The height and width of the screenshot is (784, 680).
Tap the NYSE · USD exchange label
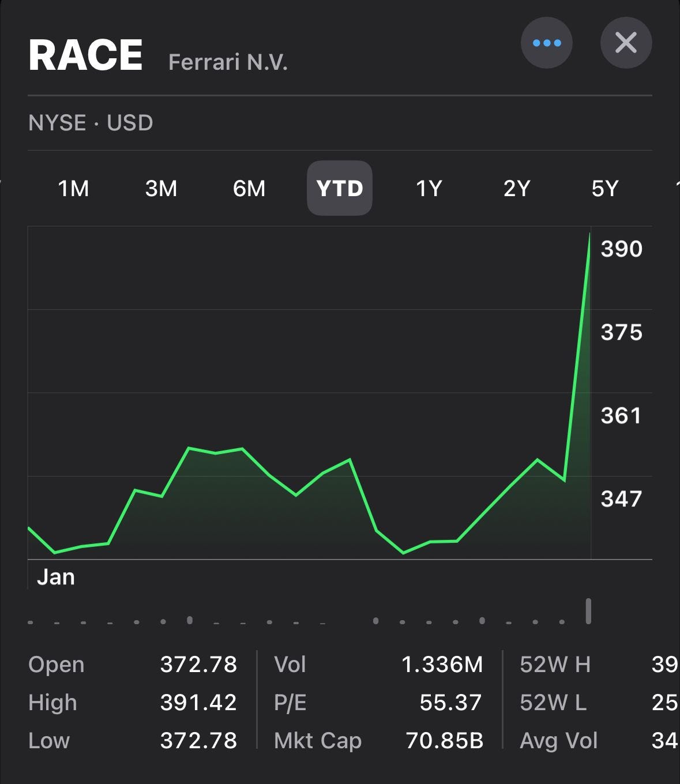pos(91,123)
